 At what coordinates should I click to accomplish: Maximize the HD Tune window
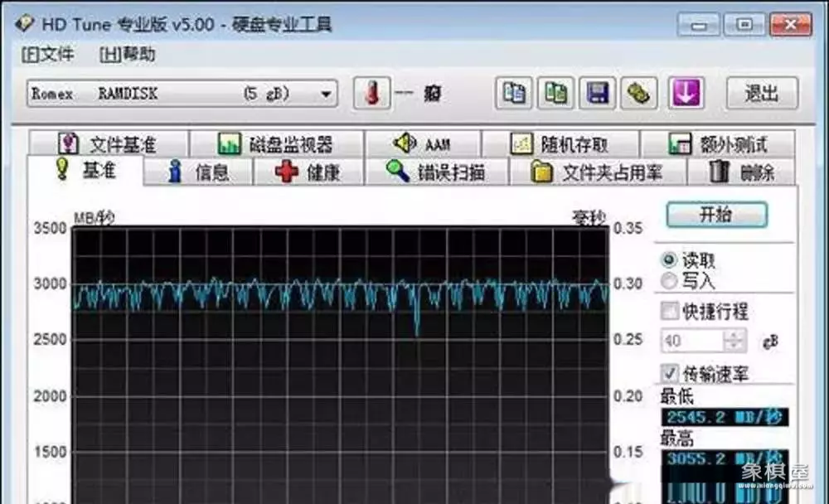pos(744,24)
